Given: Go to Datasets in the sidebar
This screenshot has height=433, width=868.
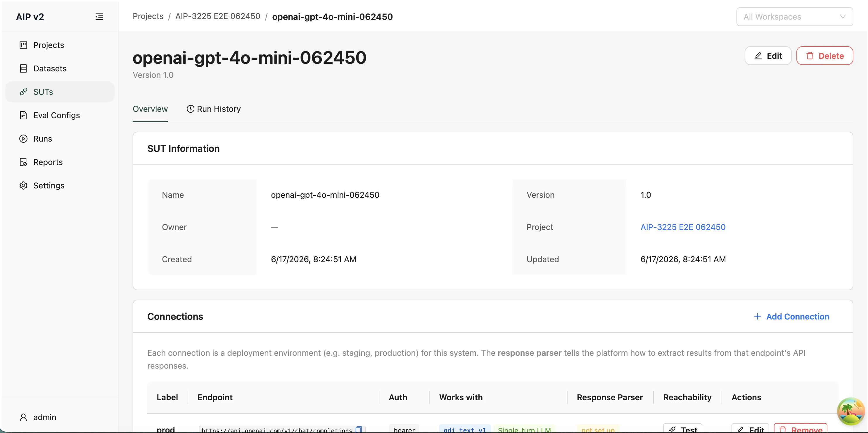Looking at the screenshot, I should point(60,68).
